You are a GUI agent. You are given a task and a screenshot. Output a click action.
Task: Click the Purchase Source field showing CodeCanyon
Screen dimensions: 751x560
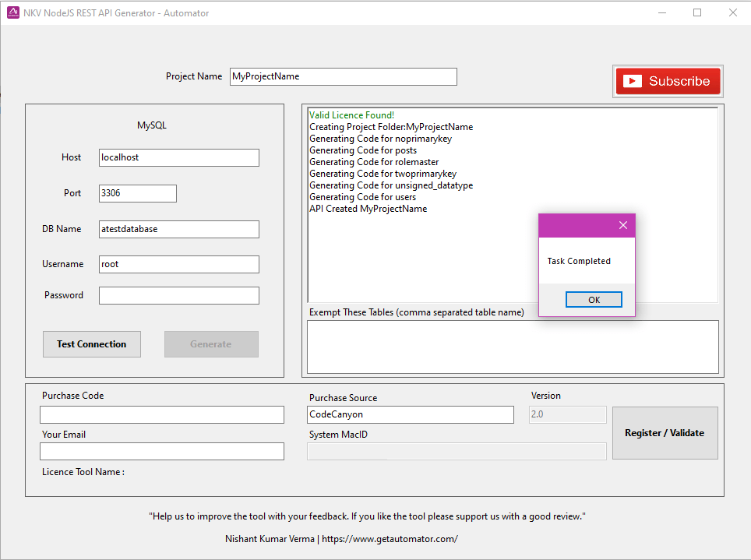pos(410,414)
